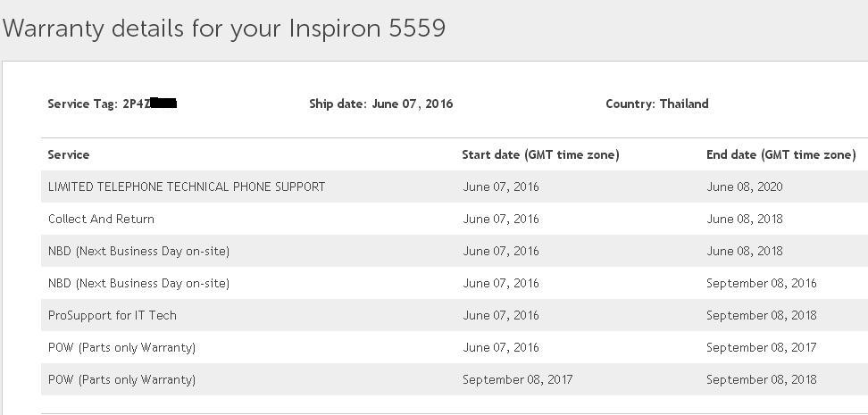Image resolution: width=868 pixels, height=415 pixels.
Task: Click the End date (GMT time zone) header
Action: 780,154
